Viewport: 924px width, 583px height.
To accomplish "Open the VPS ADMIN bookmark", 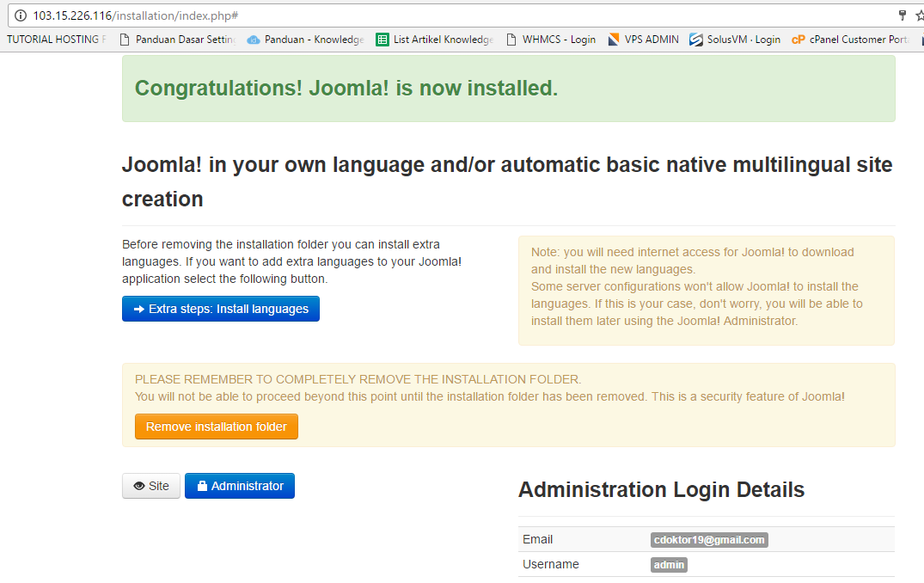I will (643, 40).
